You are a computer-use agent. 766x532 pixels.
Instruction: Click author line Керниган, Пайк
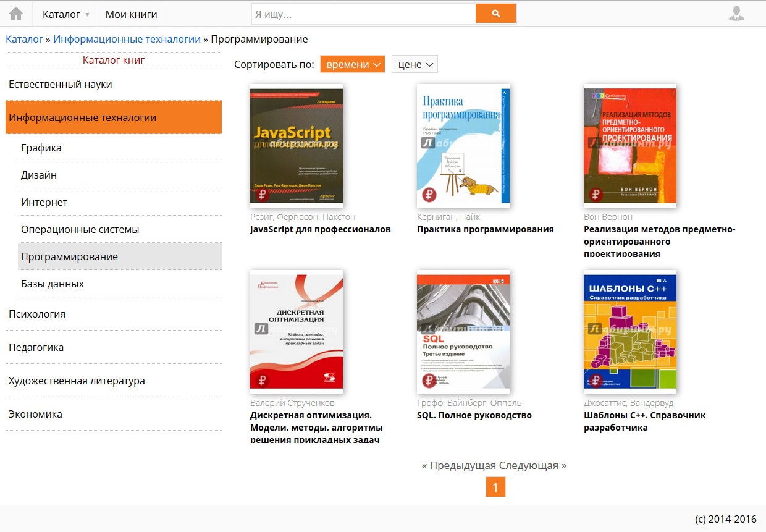(x=448, y=217)
